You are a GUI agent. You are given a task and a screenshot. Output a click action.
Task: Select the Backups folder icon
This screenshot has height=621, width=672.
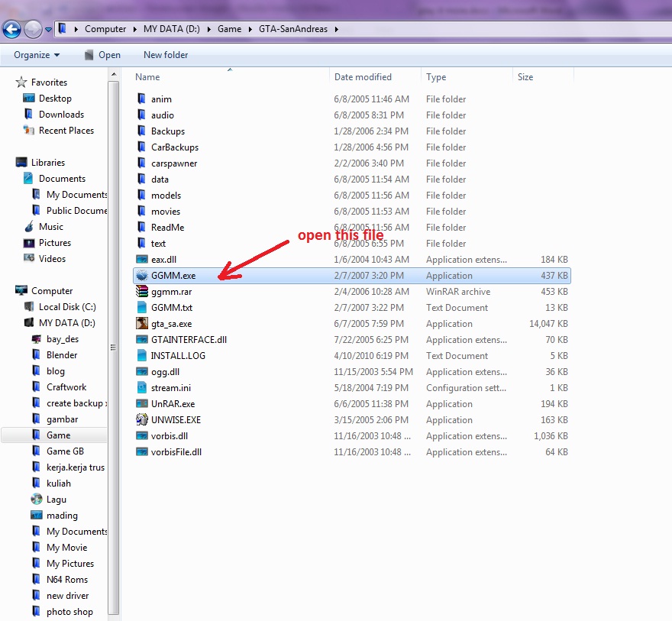[142, 131]
